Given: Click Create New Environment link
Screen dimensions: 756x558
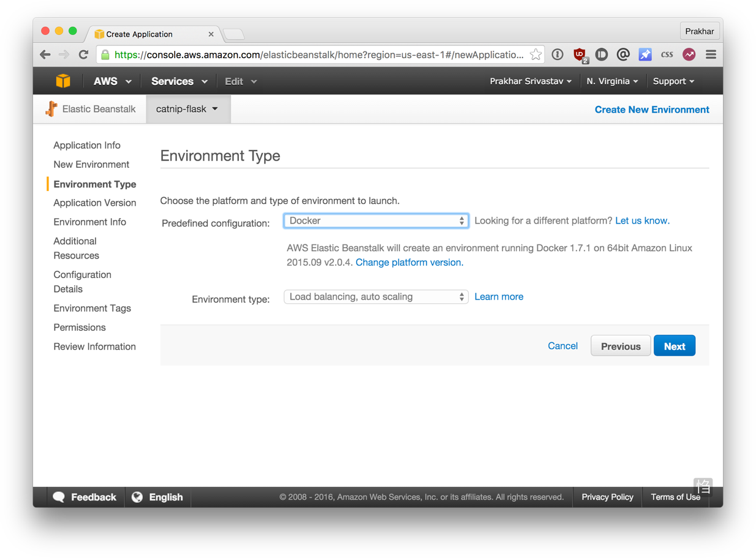Looking at the screenshot, I should pos(652,110).
